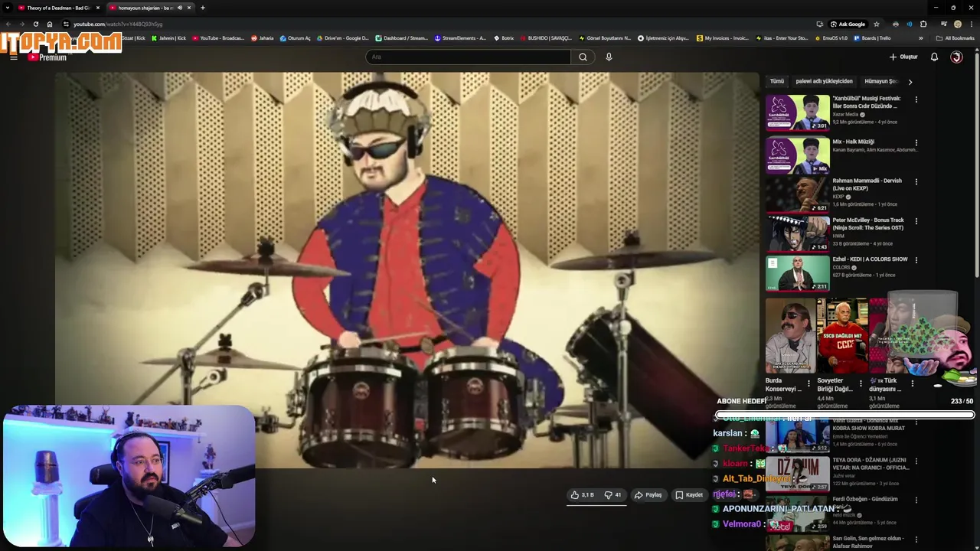The height and width of the screenshot is (551, 980).
Task: Select the Hümayun Şecer filter chip
Action: tap(880, 81)
